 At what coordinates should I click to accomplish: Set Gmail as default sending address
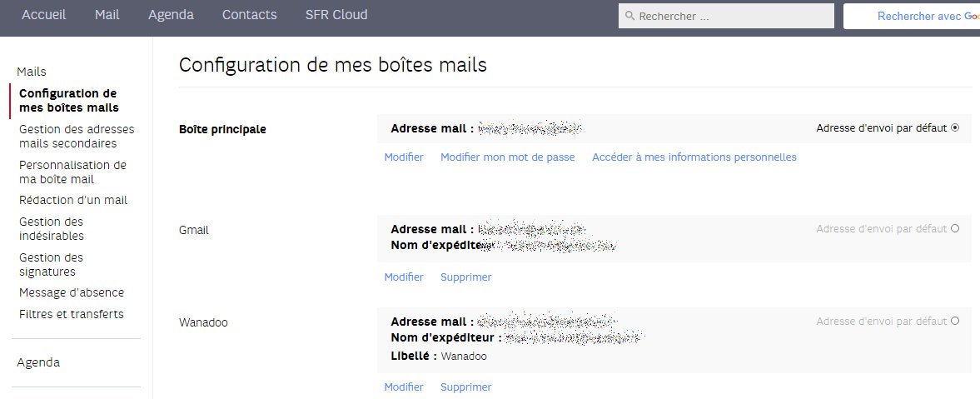tap(955, 229)
